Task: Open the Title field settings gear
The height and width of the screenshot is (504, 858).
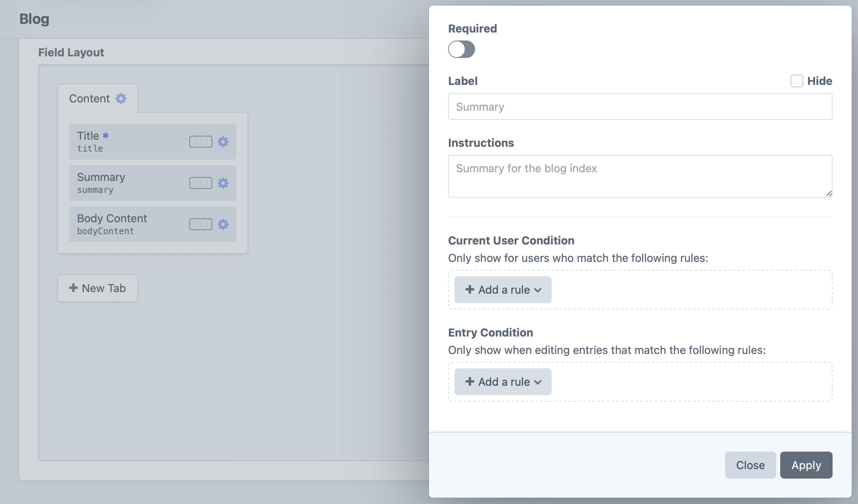Action: pos(223,141)
